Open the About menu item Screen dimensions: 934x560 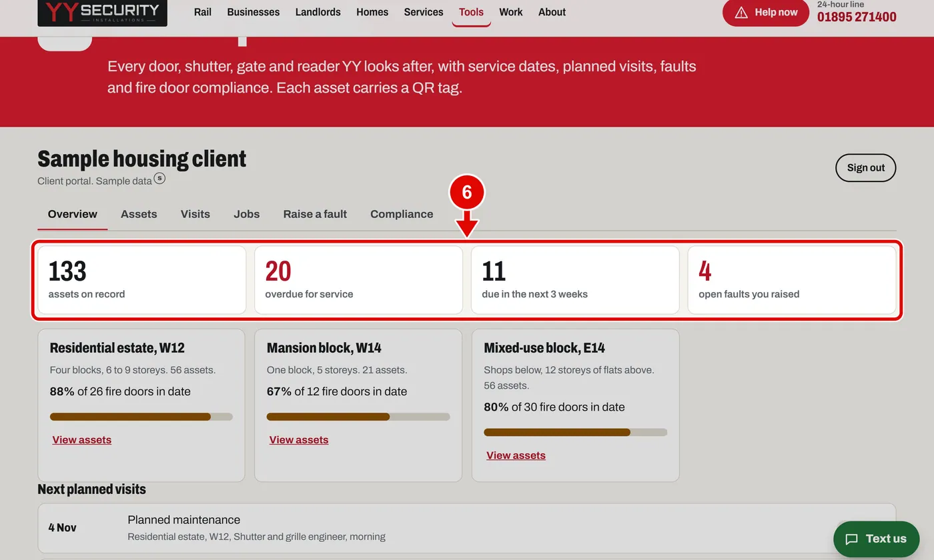click(552, 12)
